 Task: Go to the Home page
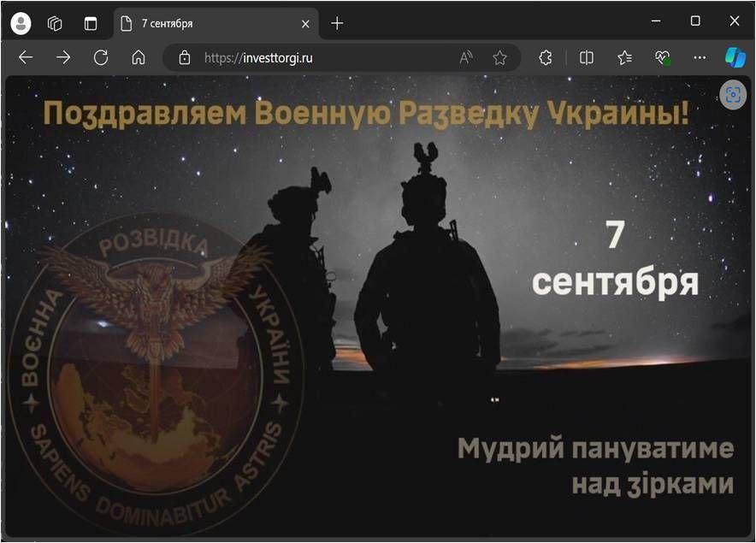click(139, 58)
